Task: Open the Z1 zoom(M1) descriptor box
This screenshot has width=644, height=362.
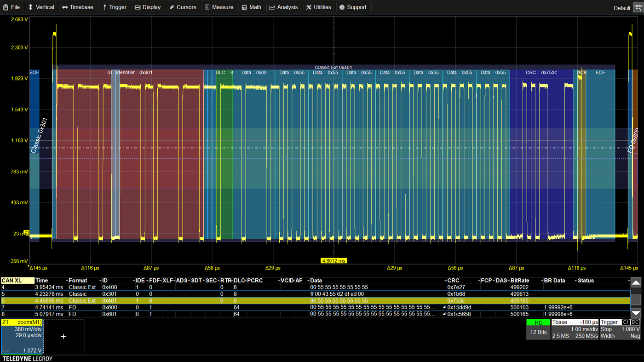Action: (x=22, y=336)
